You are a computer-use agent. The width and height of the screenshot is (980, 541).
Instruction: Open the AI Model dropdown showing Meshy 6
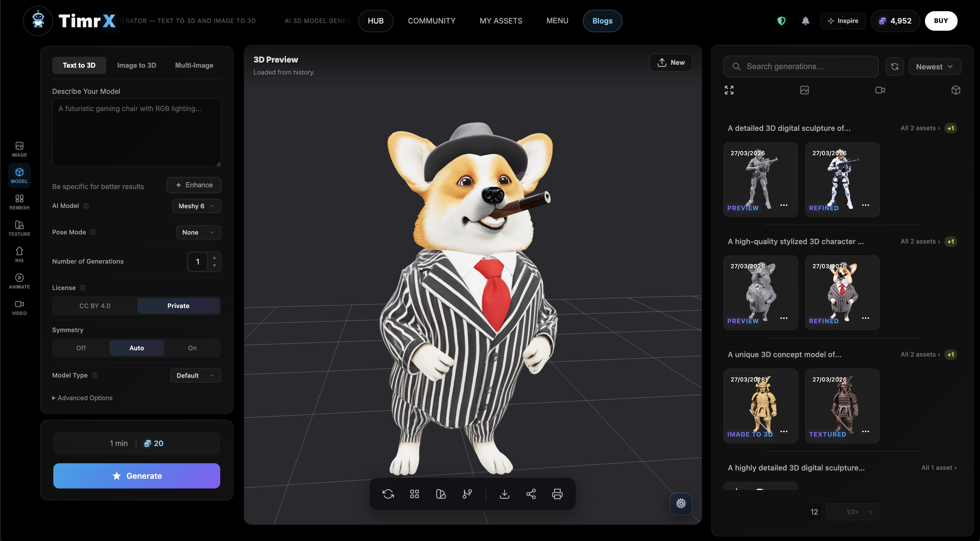196,206
